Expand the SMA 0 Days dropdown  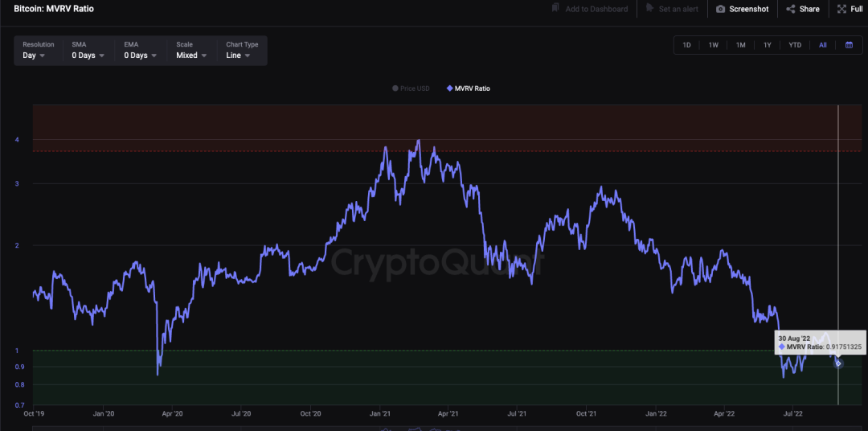click(x=88, y=55)
